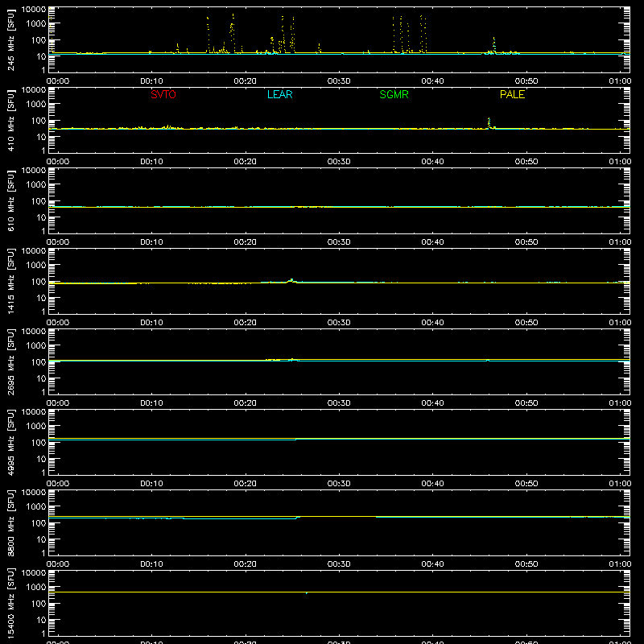644x644 pixels.
Task: Click the 245 MHz burst peak near 00:46
Action: click(494, 44)
